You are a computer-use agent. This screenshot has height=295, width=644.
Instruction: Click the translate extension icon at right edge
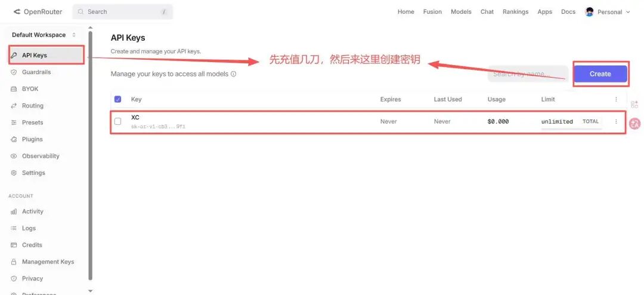click(x=635, y=122)
